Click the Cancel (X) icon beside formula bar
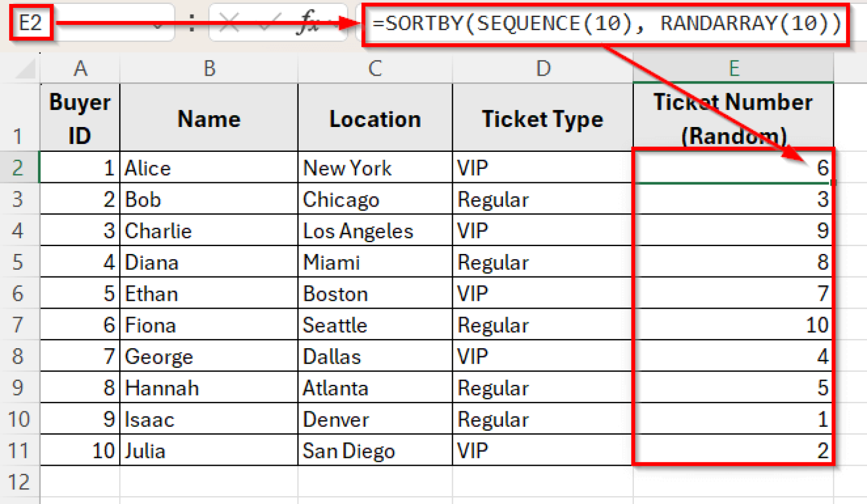867x504 pixels. click(230, 23)
